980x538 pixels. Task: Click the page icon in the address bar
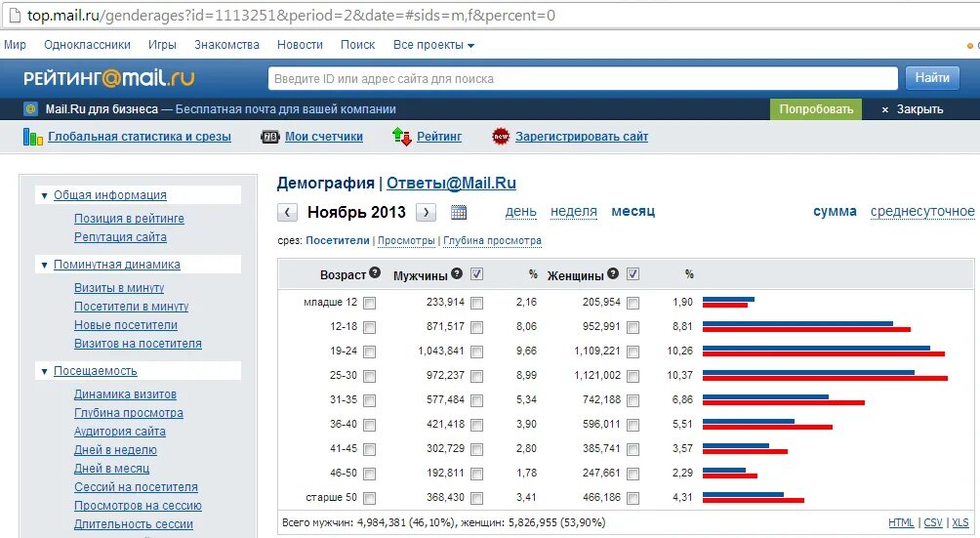click(x=14, y=15)
